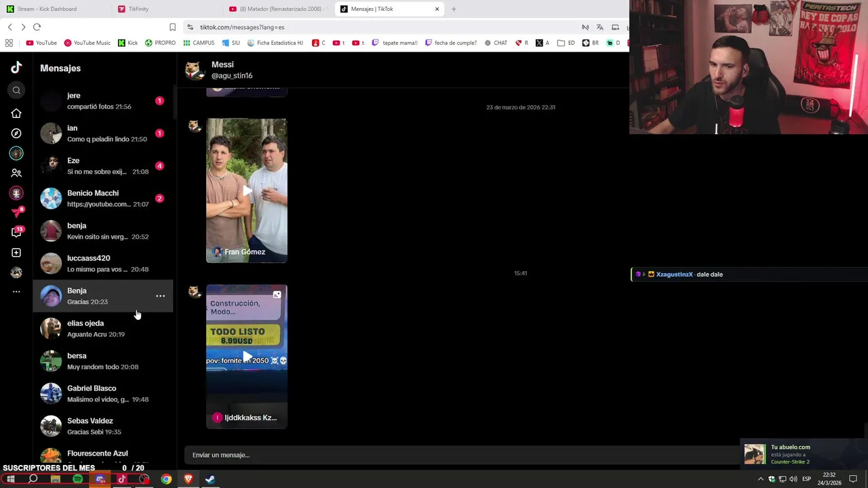The height and width of the screenshot is (488, 868).
Task: Open the TikTok logo home link
Action: point(16,67)
